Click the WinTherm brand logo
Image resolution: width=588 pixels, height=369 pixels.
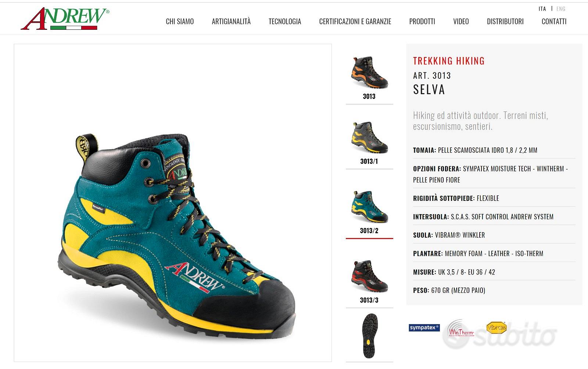(461, 329)
